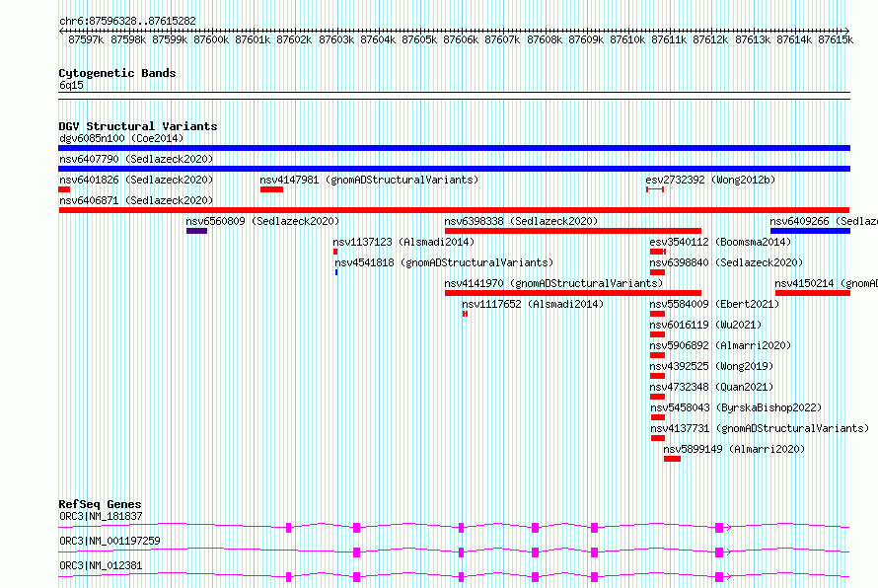The image size is (878, 588).
Task: Click the chr6:87596328..87615282 coordinates text
Action: [127, 22]
